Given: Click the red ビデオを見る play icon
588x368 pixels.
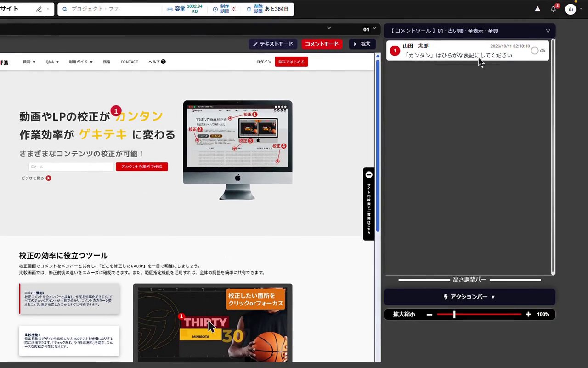Looking at the screenshot, I should [x=48, y=178].
